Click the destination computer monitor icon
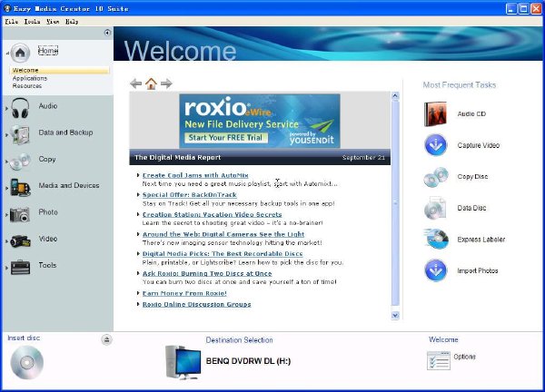 tap(183, 362)
